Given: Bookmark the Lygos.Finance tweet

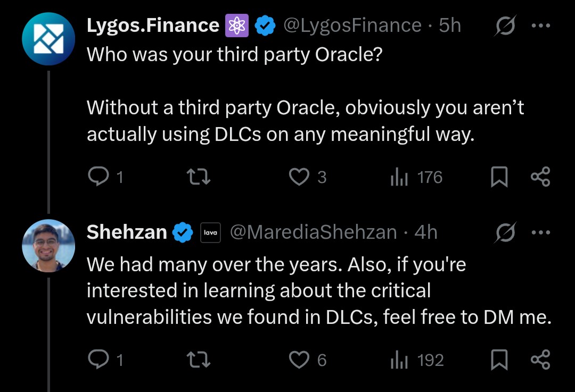Looking at the screenshot, I should point(498,177).
